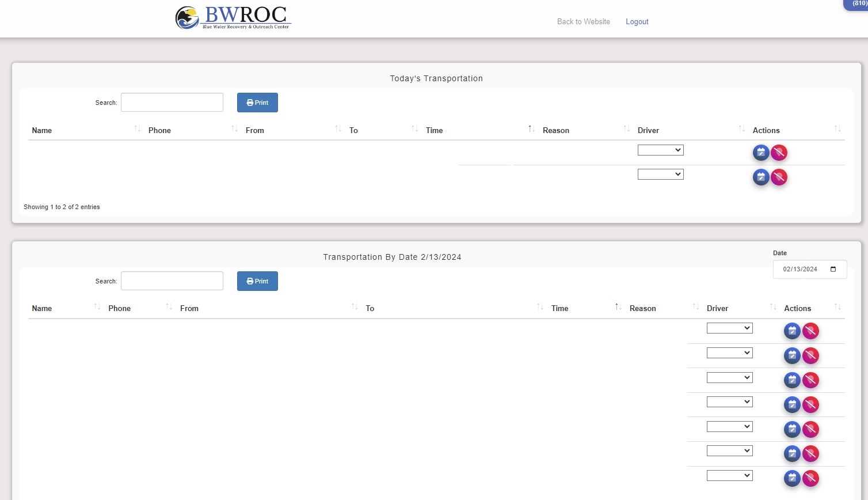Edit the fourth ride in Transportation By Date
The image size is (868, 500).
[x=792, y=404]
